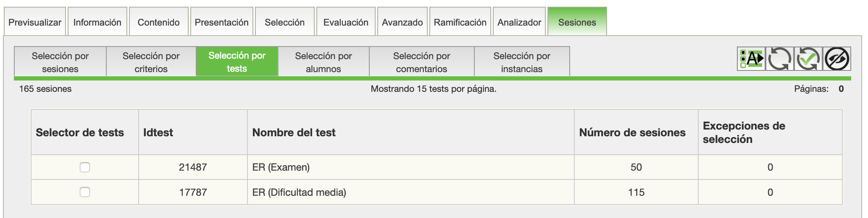Click the checklist with letter A icon
Image resolution: width=868 pixels, height=218 pixels.
point(751,59)
